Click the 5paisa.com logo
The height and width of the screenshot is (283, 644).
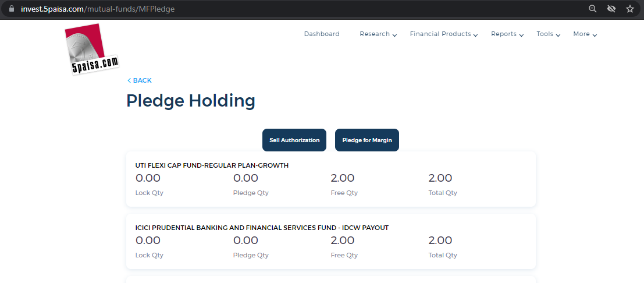(x=91, y=49)
